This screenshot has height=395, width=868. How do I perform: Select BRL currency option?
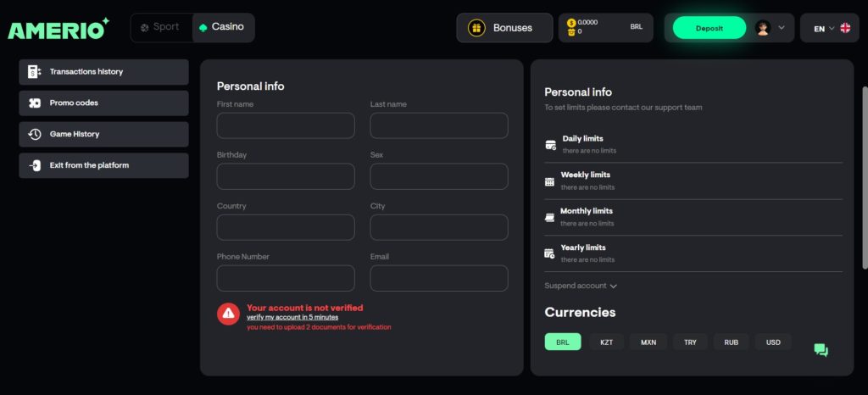(x=563, y=342)
